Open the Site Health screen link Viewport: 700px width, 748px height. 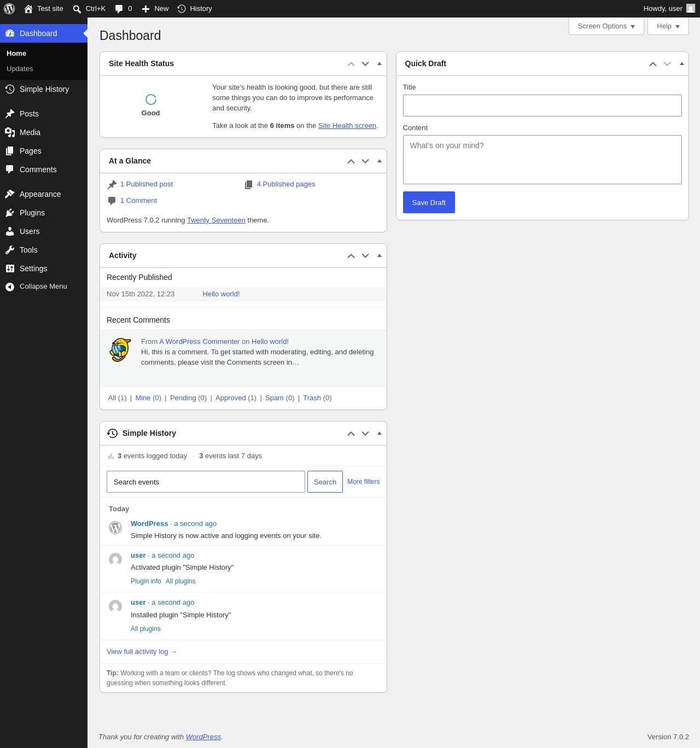click(347, 126)
